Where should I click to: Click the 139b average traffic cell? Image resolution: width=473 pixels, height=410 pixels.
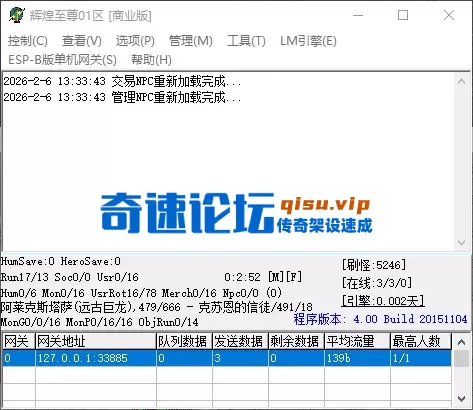point(357,358)
